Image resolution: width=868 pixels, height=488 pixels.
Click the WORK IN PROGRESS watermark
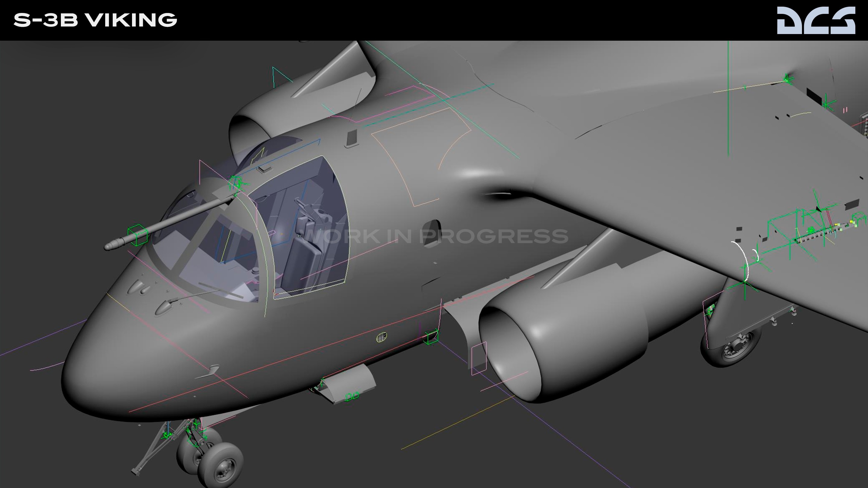pos(435,236)
